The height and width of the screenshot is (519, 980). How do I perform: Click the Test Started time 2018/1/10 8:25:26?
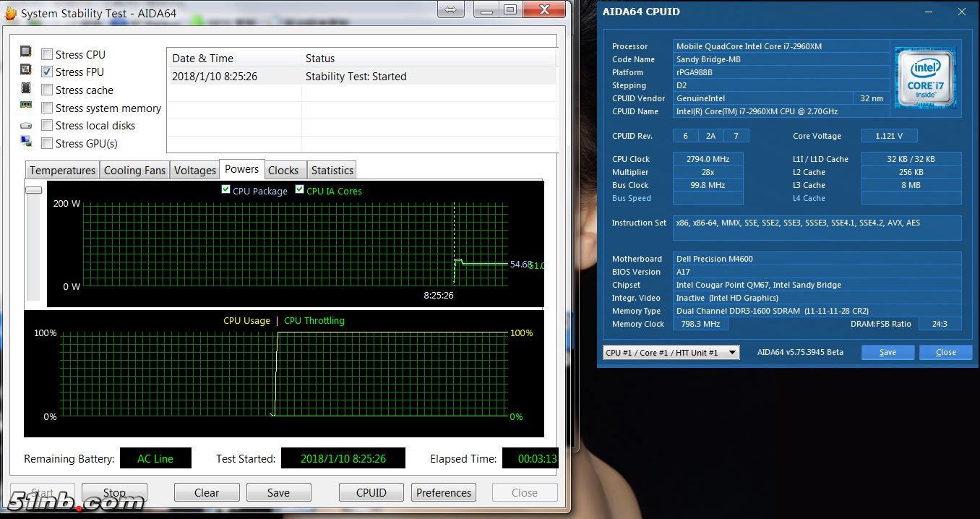click(343, 458)
